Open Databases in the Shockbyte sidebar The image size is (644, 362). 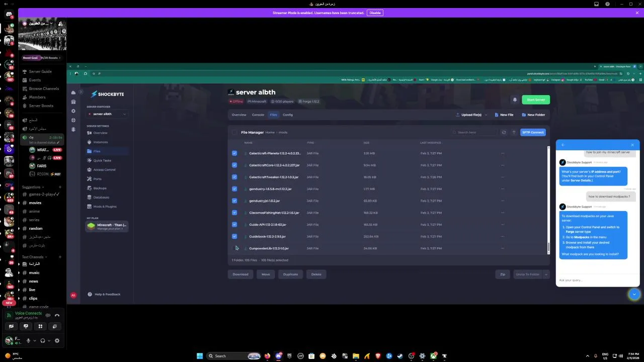point(106,197)
